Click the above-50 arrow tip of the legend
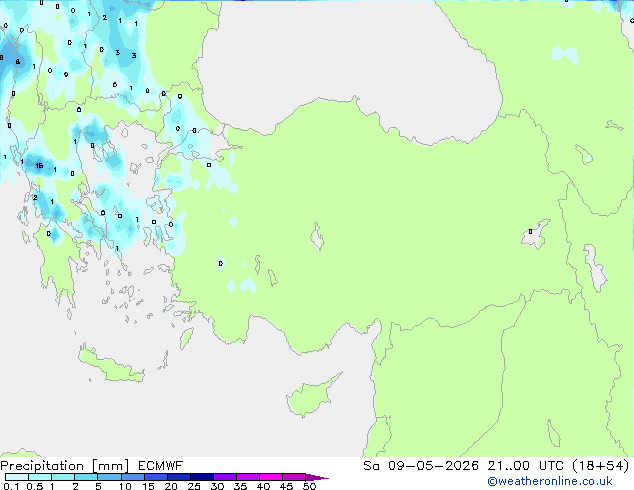This screenshot has height=490, width=634. 317,477
